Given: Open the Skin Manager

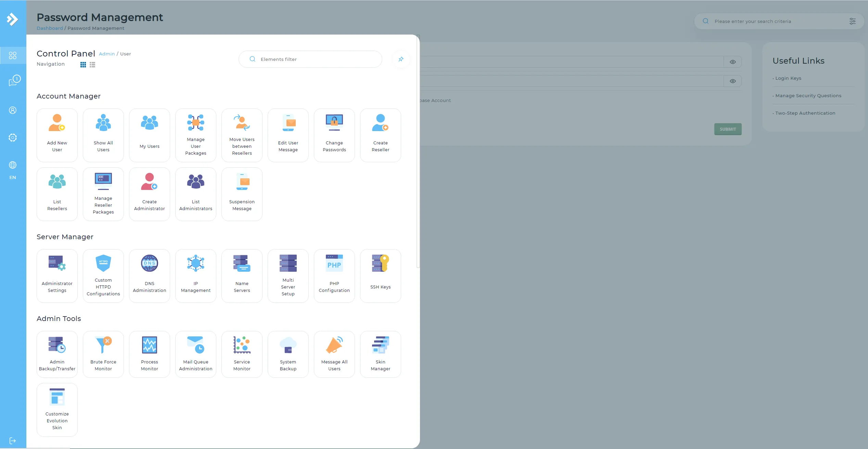Looking at the screenshot, I should pos(380,354).
